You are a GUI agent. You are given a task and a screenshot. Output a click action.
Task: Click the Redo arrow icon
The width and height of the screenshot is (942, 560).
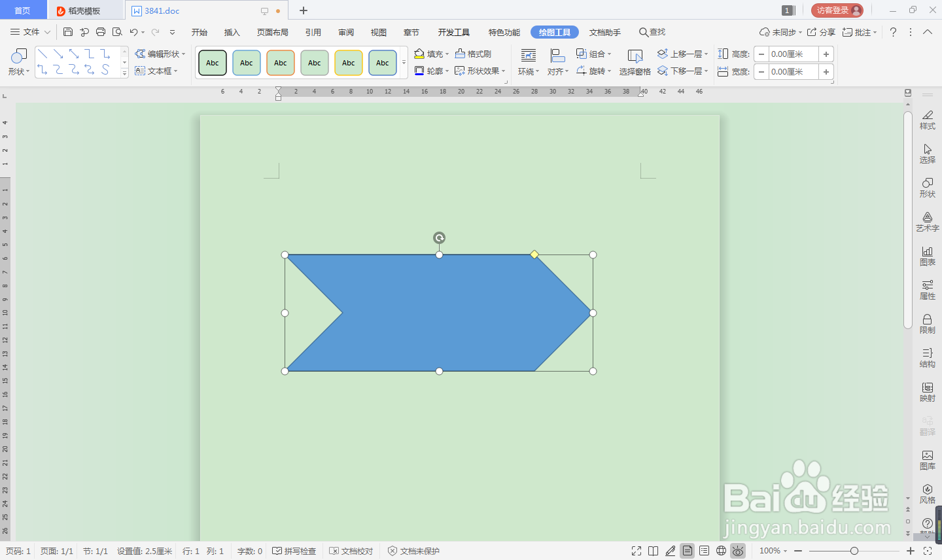(155, 31)
